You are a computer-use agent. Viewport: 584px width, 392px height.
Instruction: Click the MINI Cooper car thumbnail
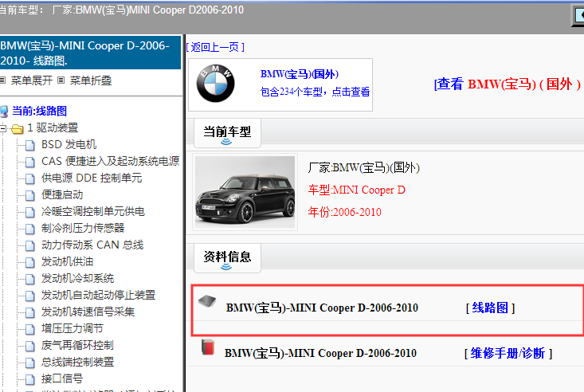click(245, 192)
